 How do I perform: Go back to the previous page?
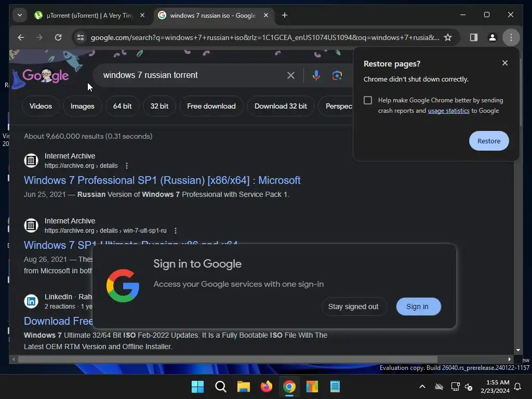[x=21, y=37]
